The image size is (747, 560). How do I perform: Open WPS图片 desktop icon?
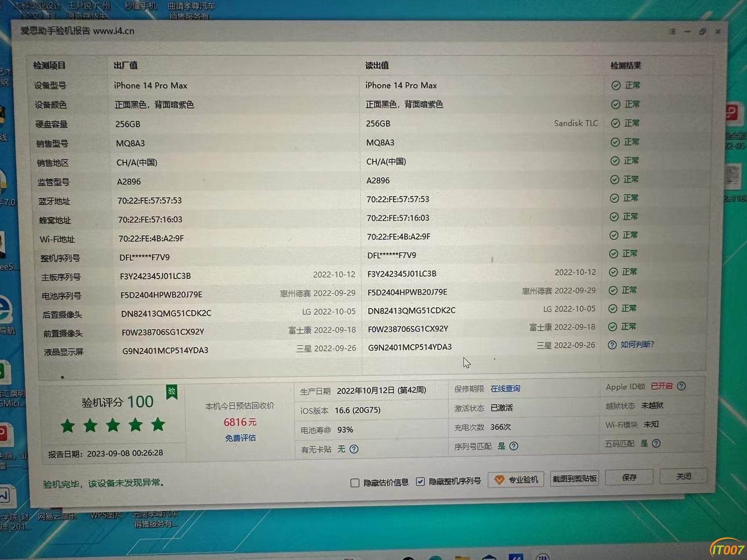point(105,515)
